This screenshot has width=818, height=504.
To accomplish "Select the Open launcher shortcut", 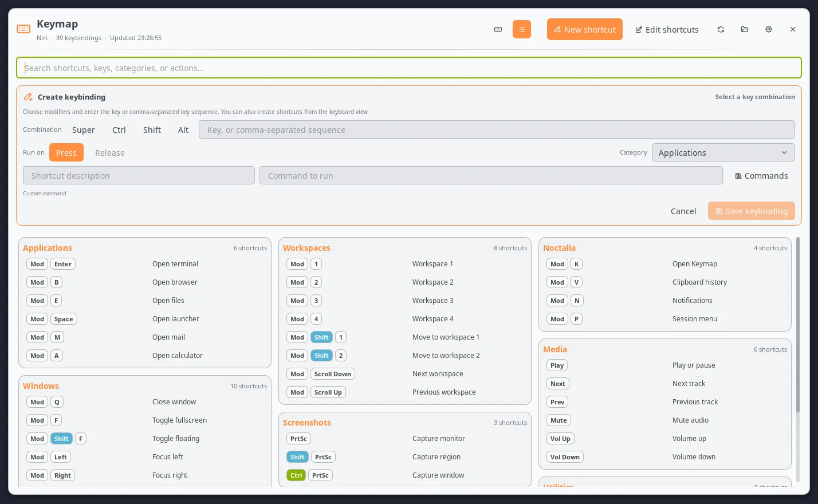I will (x=145, y=319).
